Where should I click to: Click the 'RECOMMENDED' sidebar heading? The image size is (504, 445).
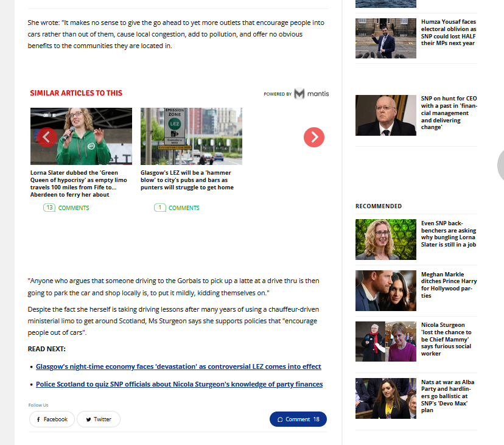(379, 206)
